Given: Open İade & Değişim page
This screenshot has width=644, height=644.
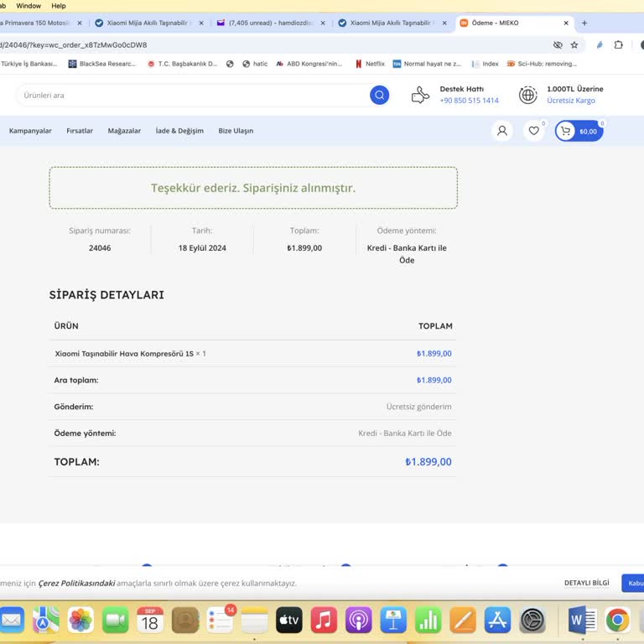Looking at the screenshot, I should [x=179, y=131].
